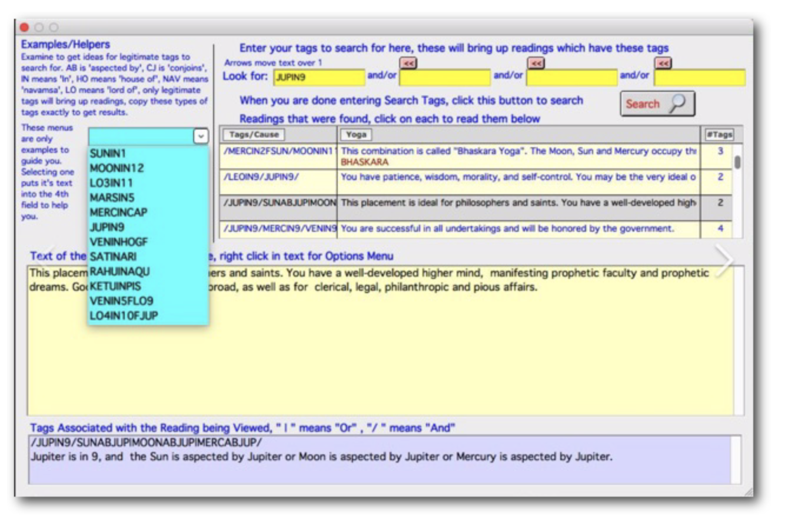785x532 pixels.
Task: Click the middle red arrow move-text button
Action: 535,63
